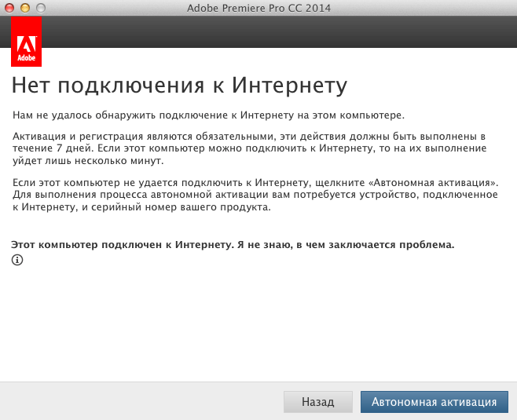517x420 pixels.
Task: Click the red Adobe logo
Action: 27,42
